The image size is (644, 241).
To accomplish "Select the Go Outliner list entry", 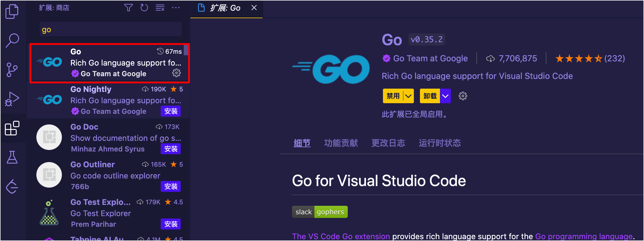I will [109, 175].
